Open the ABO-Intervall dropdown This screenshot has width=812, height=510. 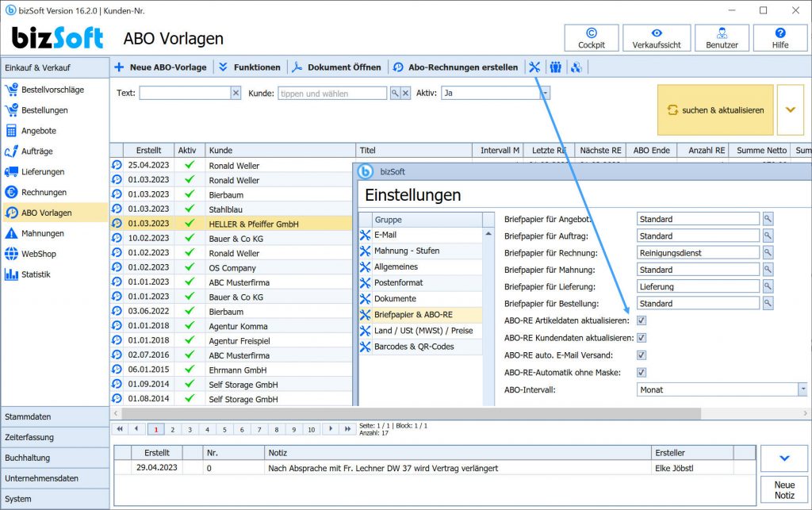click(802, 389)
